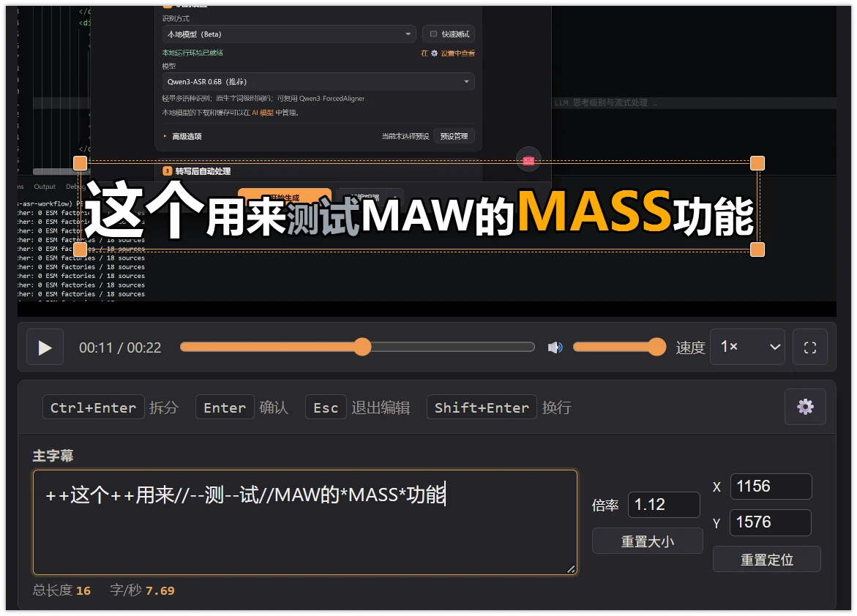Click the subtitle text overlay on video
This screenshot has width=857, height=616.
(419, 211)
